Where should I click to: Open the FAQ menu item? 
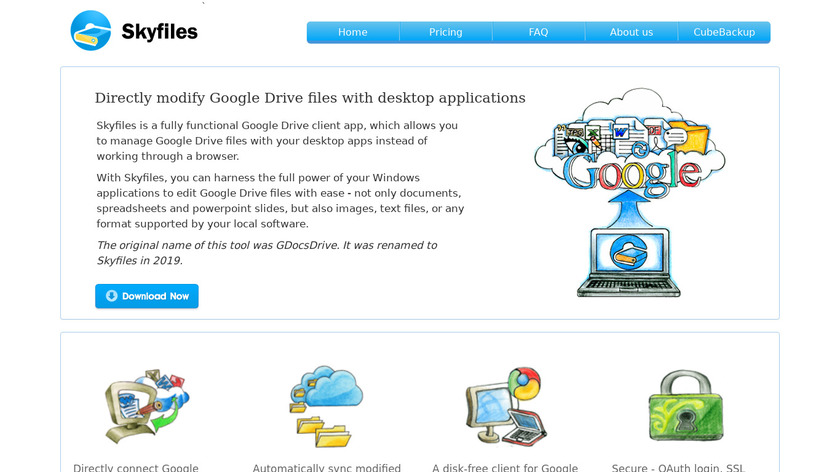538,32
